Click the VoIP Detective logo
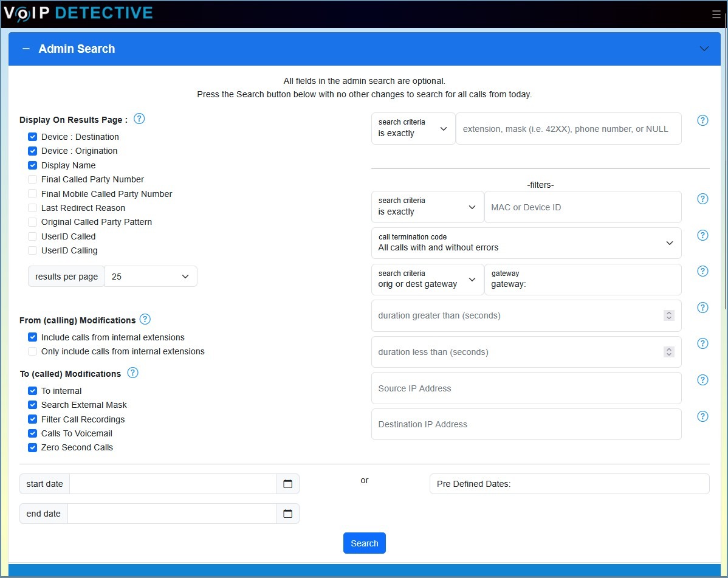 point(78,13)
